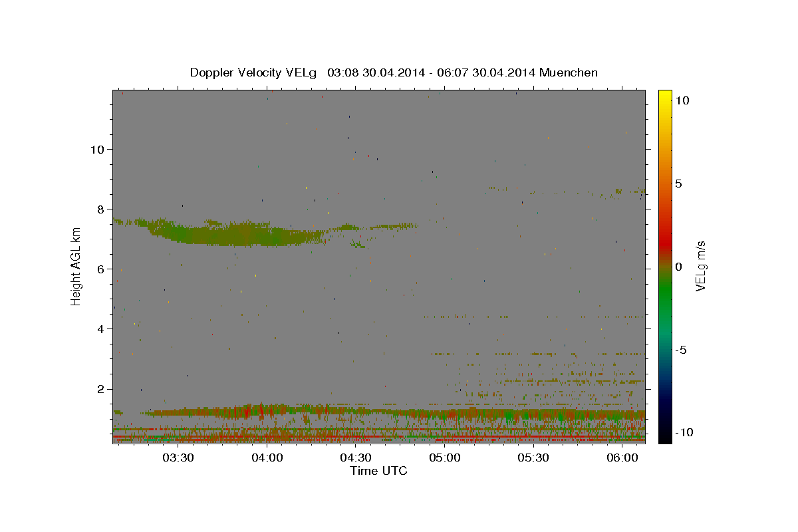The image size is (798, 532).
Task: Click the 'VELg m/s' colorbar label
Action: tap(701, 266)
